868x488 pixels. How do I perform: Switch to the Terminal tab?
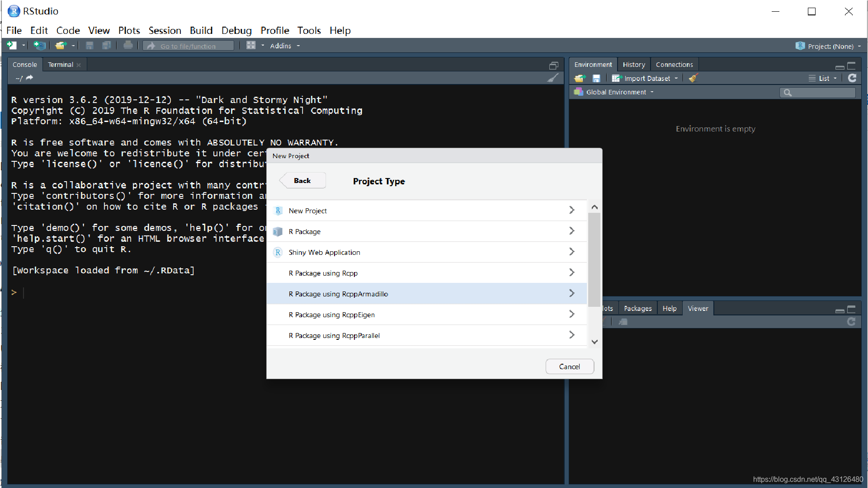pyautogui.click(x=61, y=65)
